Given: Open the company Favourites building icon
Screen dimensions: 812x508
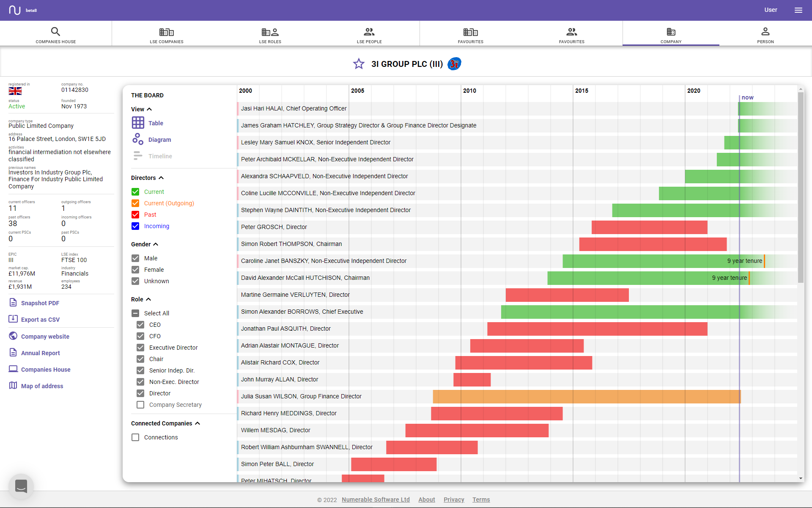Looking at the screenshot, I should 471,32.
